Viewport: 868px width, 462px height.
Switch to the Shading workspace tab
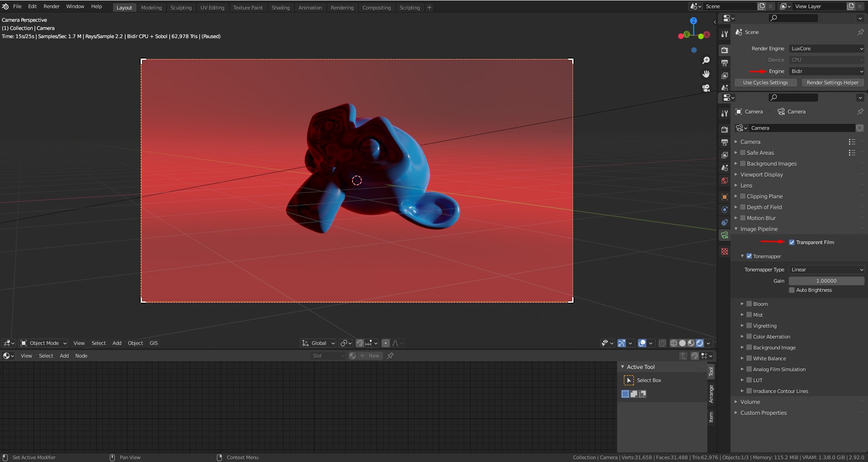(x=280, y=8)
